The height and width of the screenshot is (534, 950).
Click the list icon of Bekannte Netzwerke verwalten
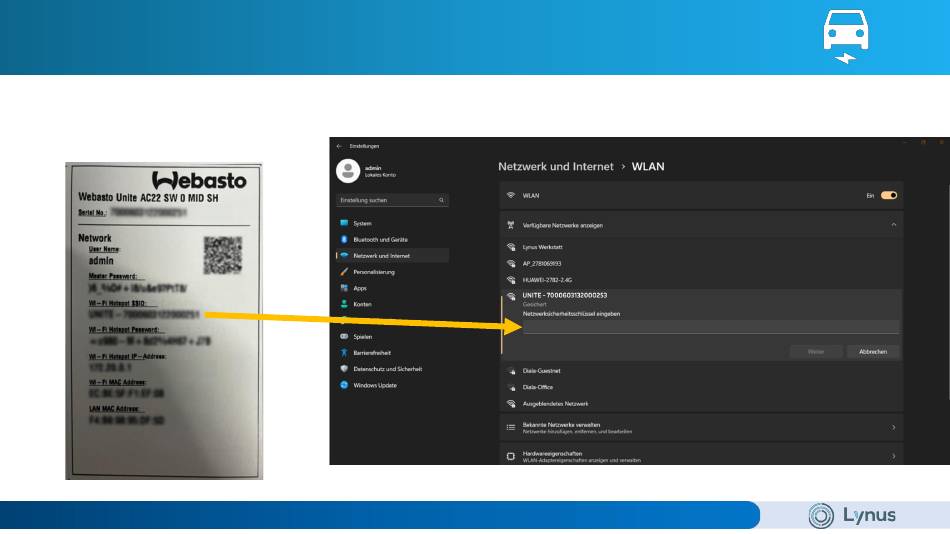click(x=511, y=427)
